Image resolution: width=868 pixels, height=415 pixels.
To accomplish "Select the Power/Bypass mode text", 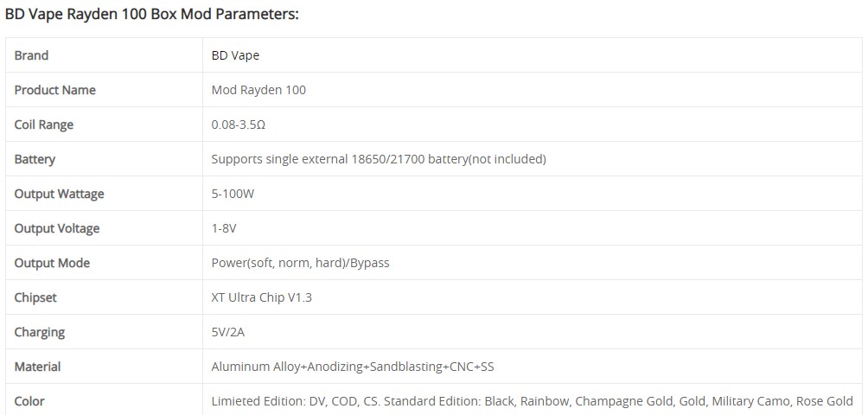I will 301,263.
